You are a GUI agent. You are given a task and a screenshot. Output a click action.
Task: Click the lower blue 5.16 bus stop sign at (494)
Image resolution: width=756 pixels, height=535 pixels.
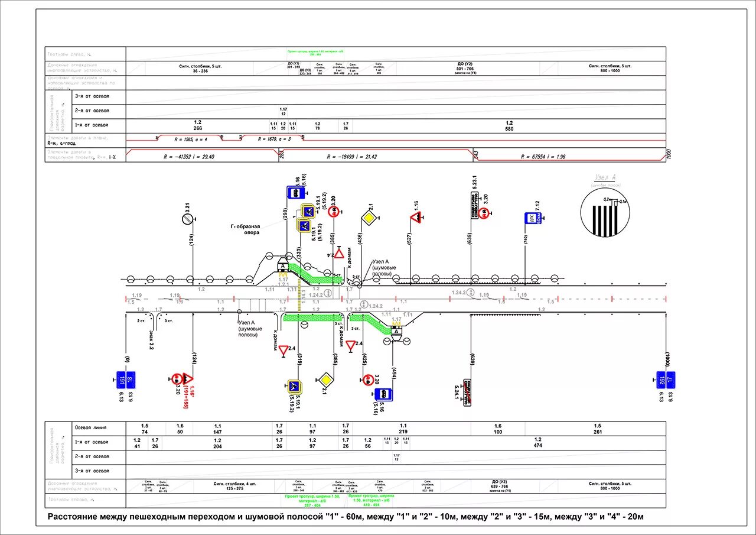tap(384, 394)
